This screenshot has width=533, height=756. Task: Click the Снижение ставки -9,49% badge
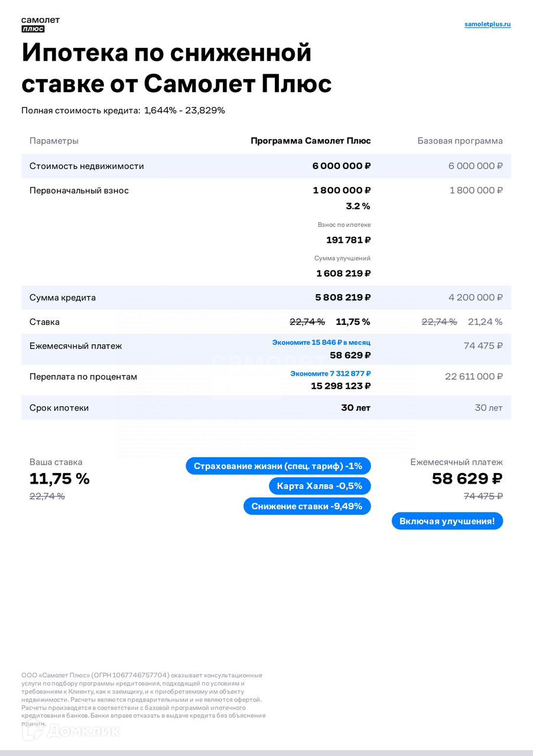pos(307,506)
